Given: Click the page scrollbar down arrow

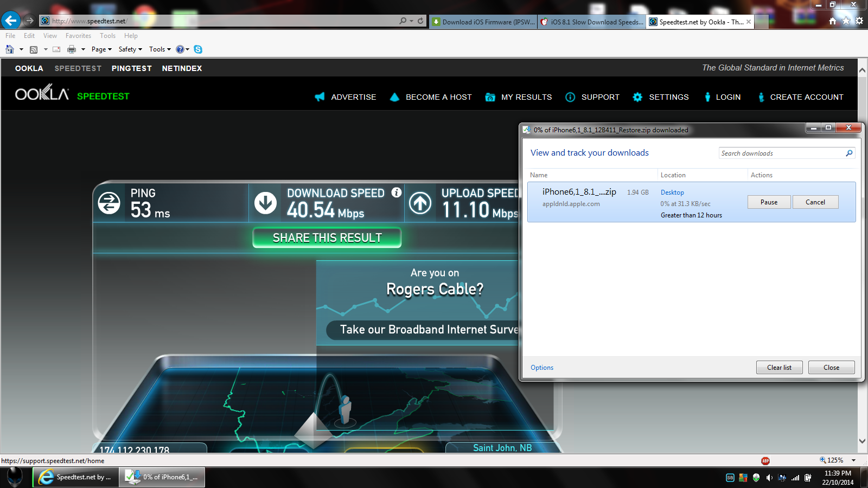Looking at the screenshot, I should (x=862, y=441).
